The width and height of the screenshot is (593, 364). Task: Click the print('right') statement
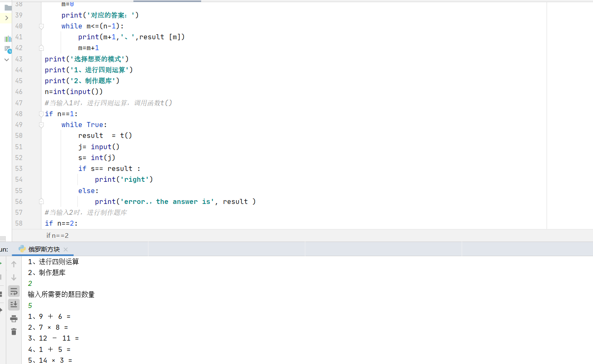pos(124,180)
